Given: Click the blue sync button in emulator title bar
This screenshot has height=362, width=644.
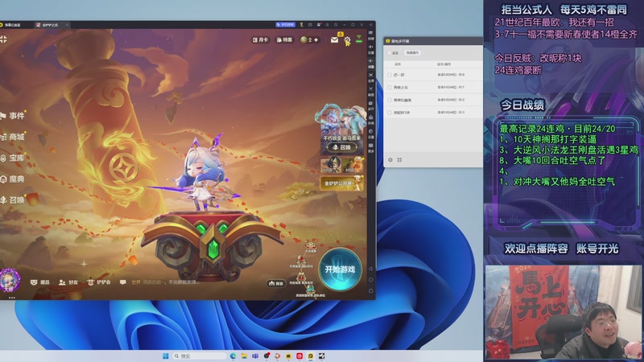Looking at the screenshot, I should (286, 25).
